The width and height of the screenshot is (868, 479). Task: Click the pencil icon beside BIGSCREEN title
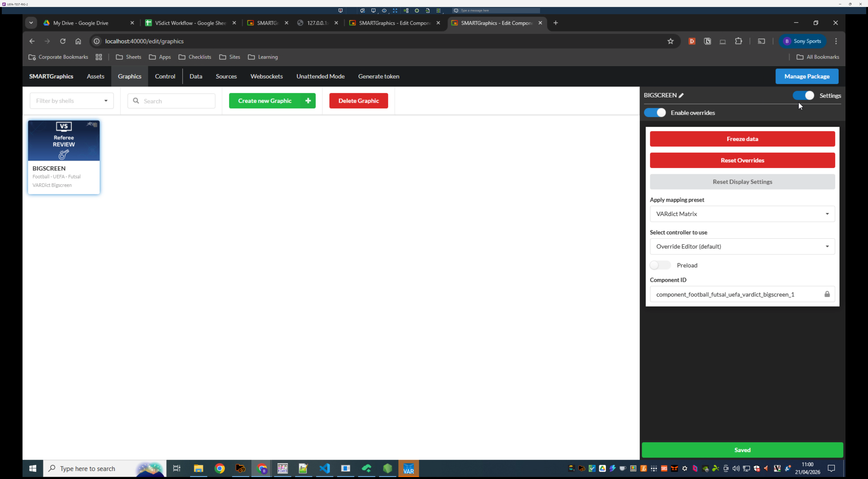(681, 96)
